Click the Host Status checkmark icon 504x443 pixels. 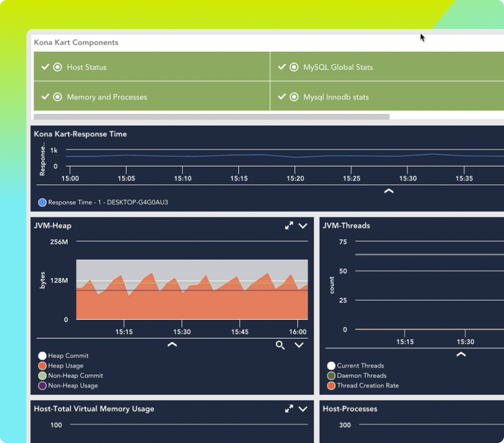click(x=45, y=67)
